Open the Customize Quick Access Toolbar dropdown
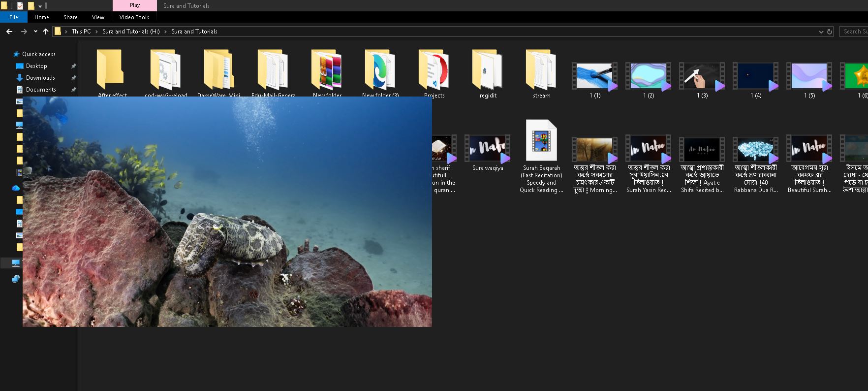This screenshot has height=391, width=868. pos(40,6)
